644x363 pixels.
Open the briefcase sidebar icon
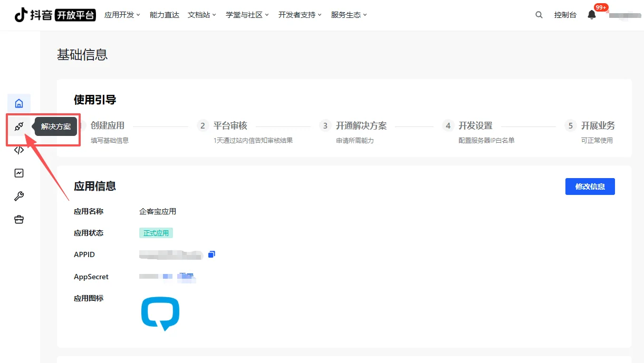pyautogui.click(x=19, y=220)
